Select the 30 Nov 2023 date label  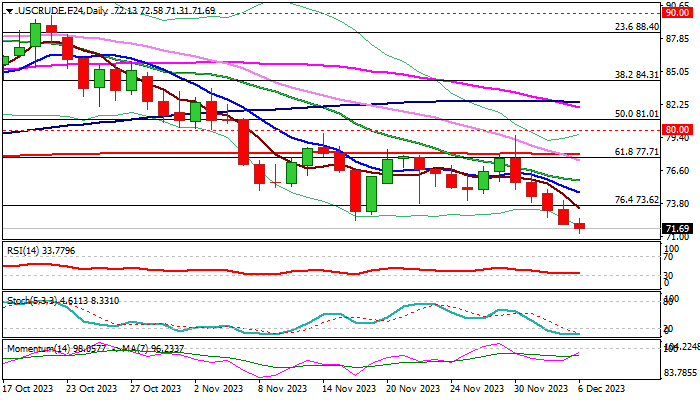[x=541, y=388]
